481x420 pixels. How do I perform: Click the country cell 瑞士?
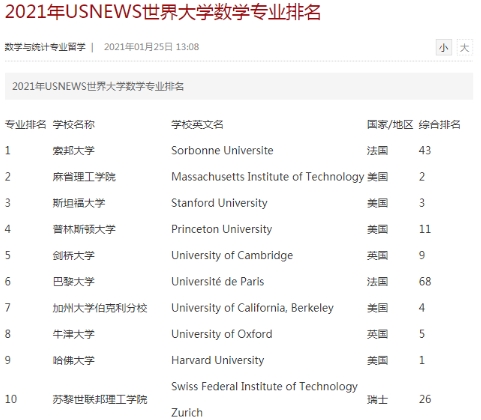point(378,399)
